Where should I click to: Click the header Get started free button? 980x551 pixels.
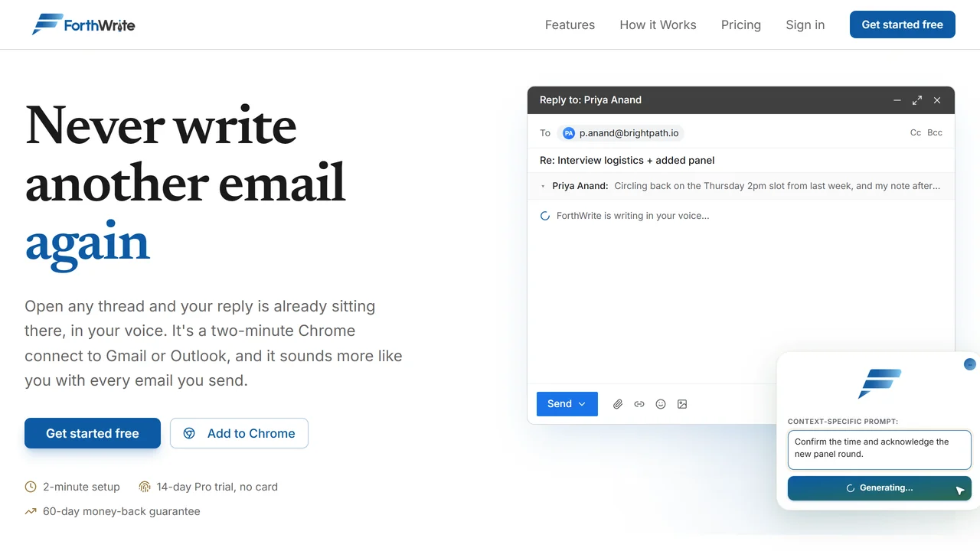coord(902,24)
